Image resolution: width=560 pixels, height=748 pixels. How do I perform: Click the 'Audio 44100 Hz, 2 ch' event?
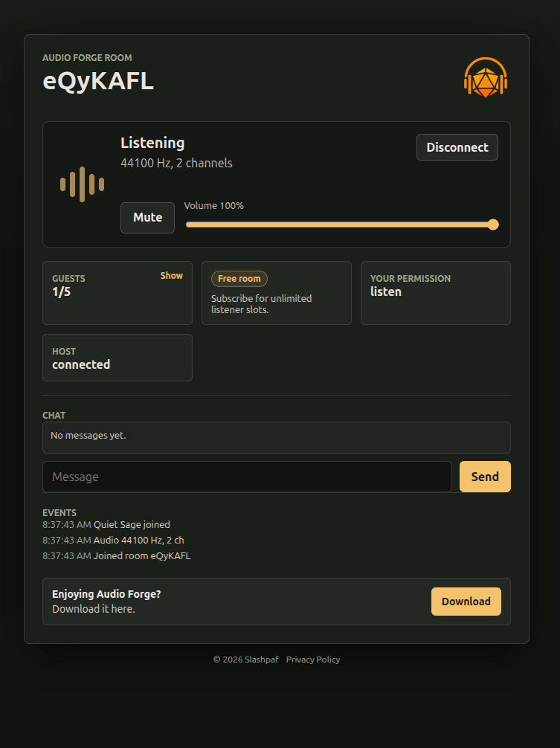[139, 540]
